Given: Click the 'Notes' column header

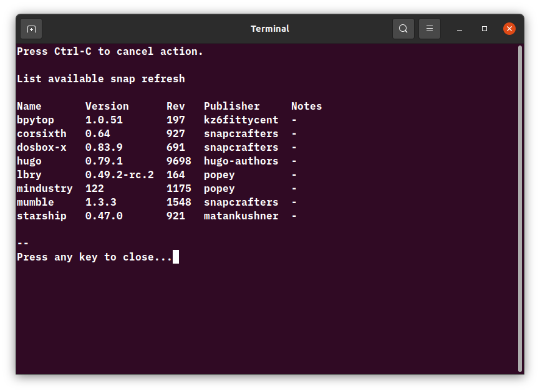Looking at the screenshot, I should [x=307, y=106].
